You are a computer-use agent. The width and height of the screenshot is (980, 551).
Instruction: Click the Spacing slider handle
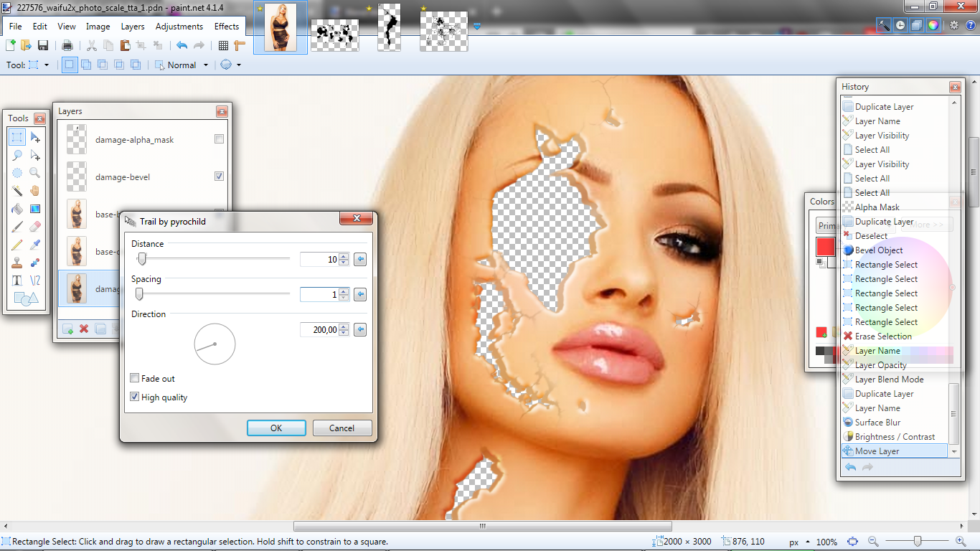pyautogui.click(x=139, y=293)
